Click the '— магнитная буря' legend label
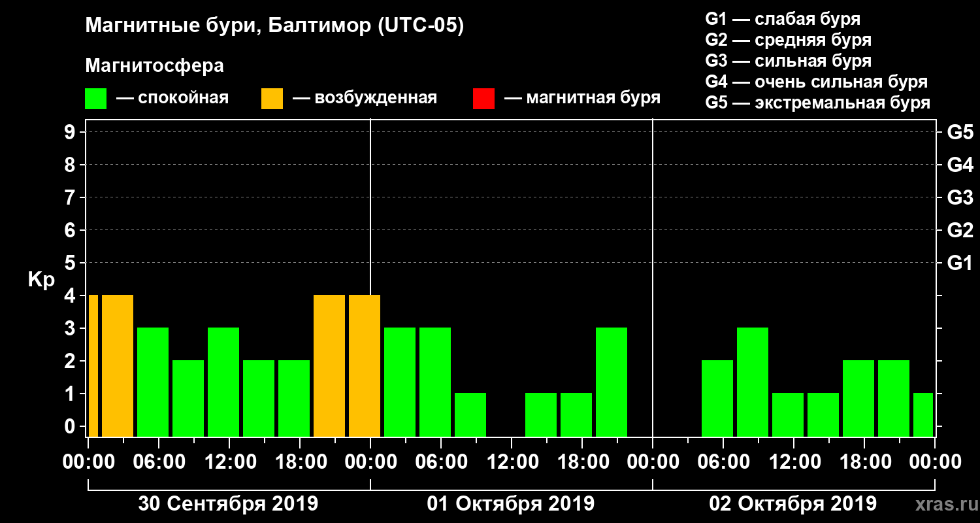 pos(583,98)
